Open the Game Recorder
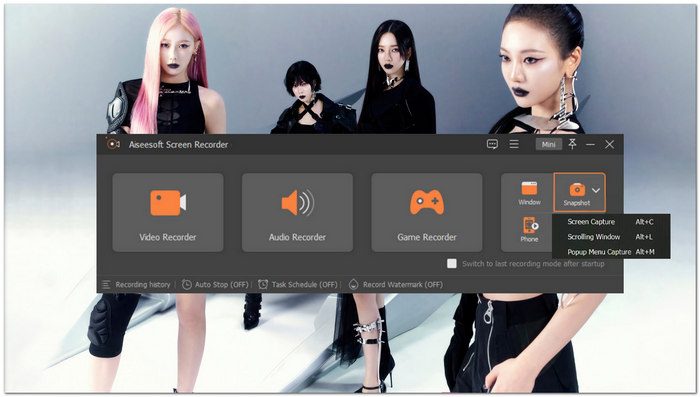700x397 pixels. pyautogui.click(x=427, y=212)
